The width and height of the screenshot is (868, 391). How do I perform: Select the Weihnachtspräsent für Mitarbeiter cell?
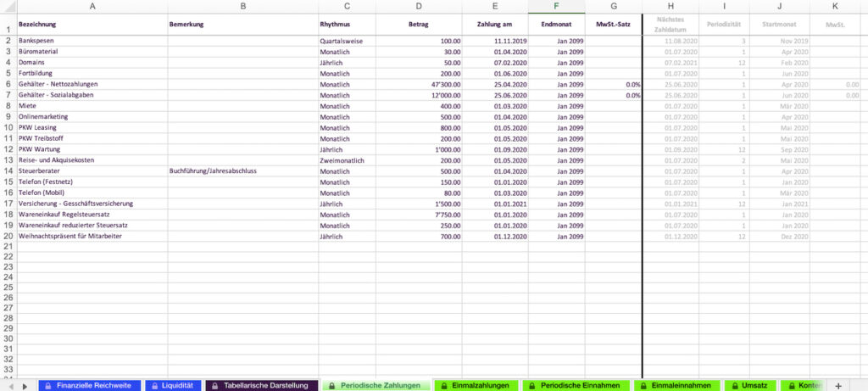(x=92, y=237)
